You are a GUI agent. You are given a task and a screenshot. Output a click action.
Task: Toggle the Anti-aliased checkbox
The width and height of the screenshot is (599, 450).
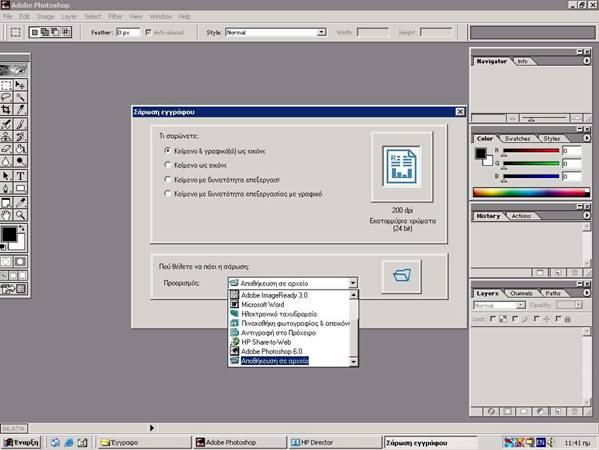coord(148,32)
